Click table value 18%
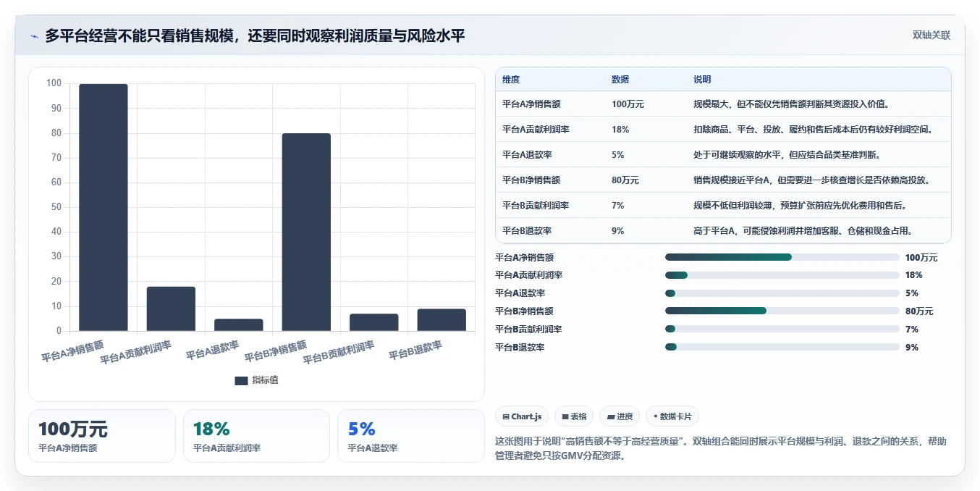 click(x=620, y=130)
